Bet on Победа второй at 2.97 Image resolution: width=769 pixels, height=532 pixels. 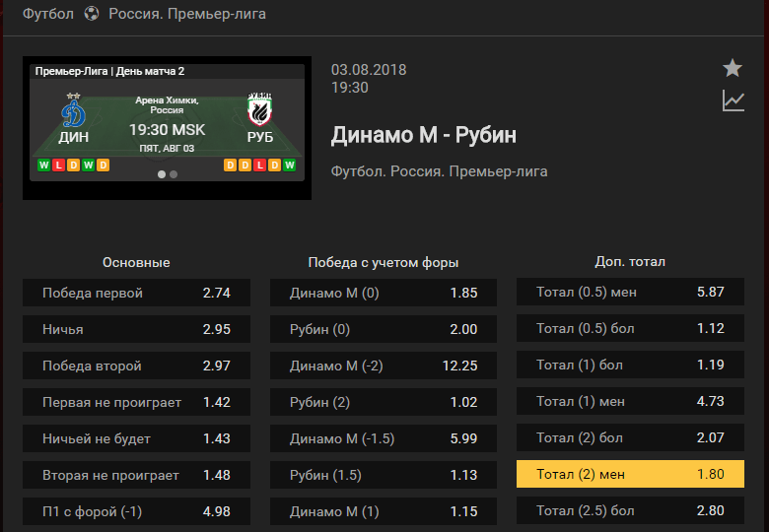click(x=136, y=366)
